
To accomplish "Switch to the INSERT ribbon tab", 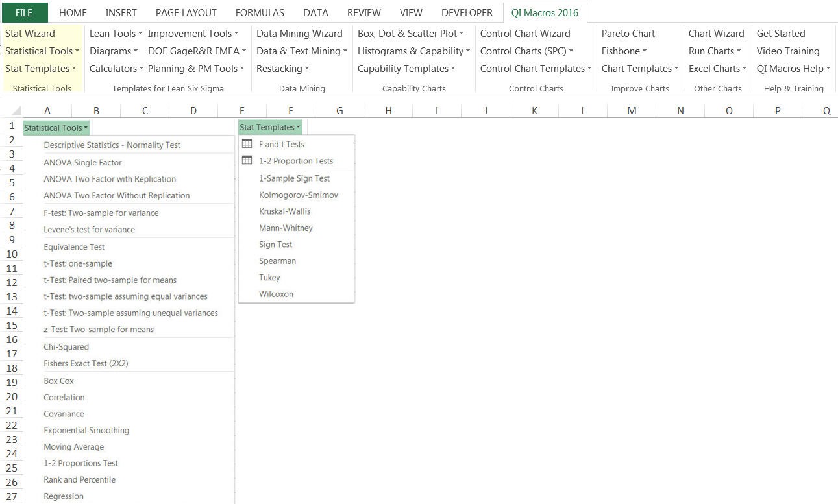I will pos(121,12).
